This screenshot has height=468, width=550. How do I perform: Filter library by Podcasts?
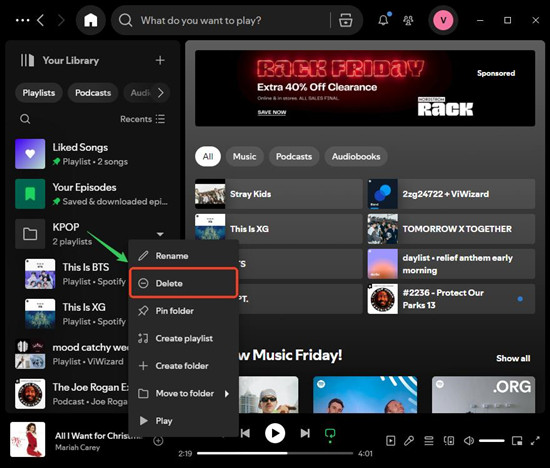tap(93, 93)
